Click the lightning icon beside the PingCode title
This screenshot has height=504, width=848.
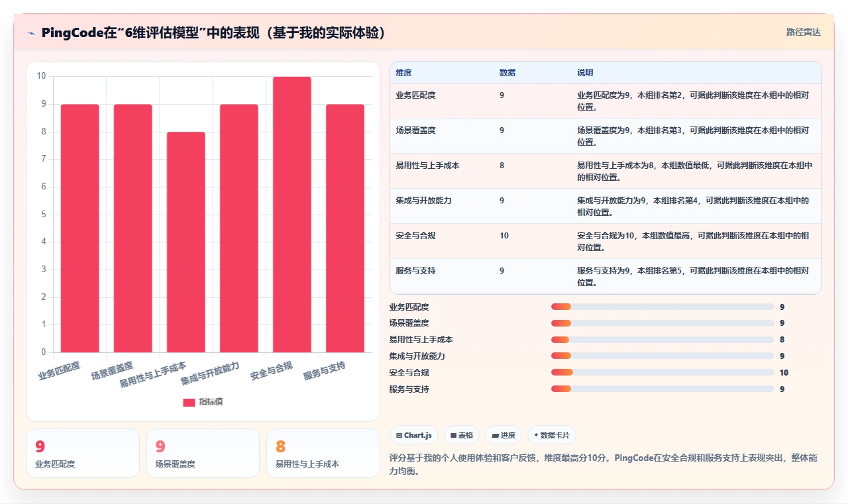click(31, 32)
